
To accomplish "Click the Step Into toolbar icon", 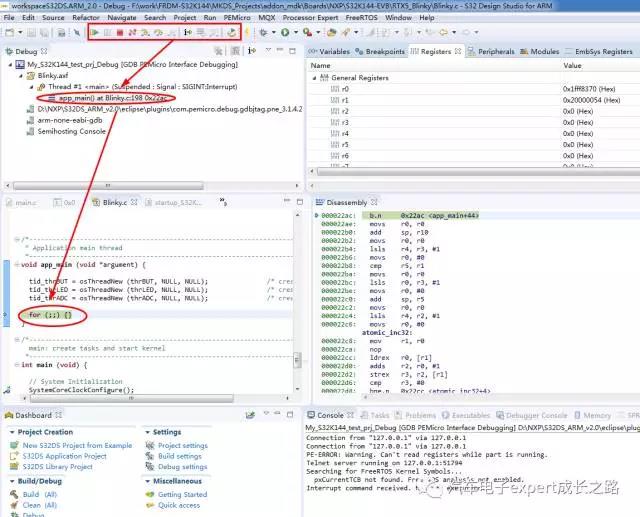I will point(145,32).
